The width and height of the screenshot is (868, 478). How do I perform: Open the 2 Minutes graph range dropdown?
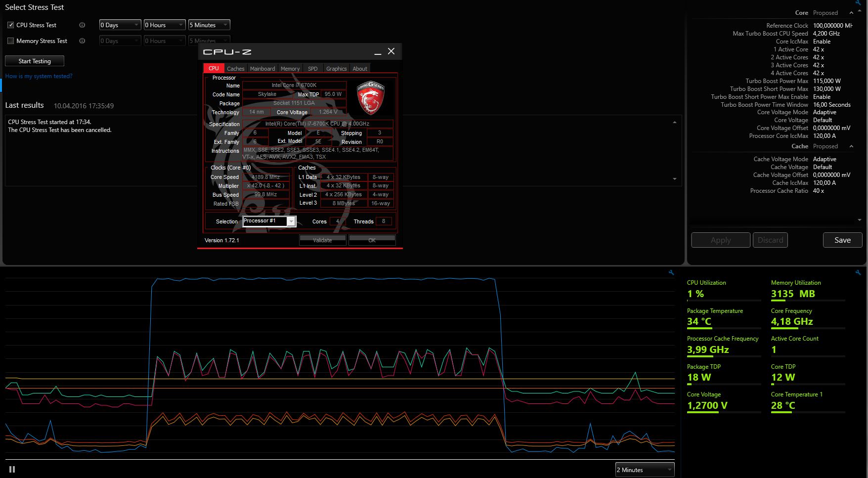point(645,470)
